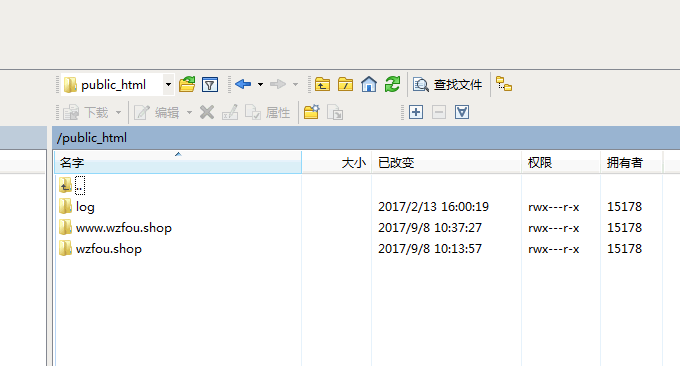Screen dimensions: 680x366
Task: Click the 编辑 edit button
Action: (156, 113)
